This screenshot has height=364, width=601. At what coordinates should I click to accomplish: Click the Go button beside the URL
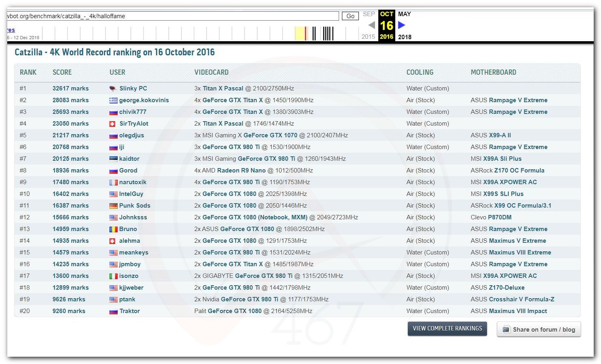pos(350,16)
